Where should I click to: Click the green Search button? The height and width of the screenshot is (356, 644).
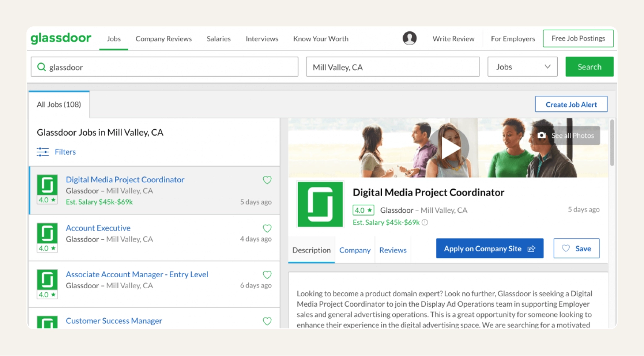(x=589, y=67)
